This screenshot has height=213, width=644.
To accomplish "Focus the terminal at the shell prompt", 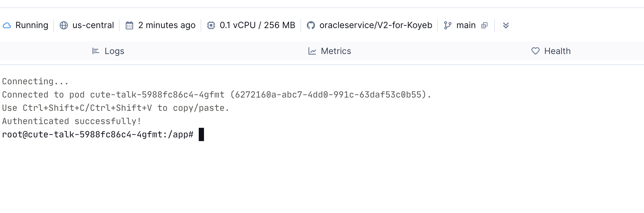I will (201, 135).
